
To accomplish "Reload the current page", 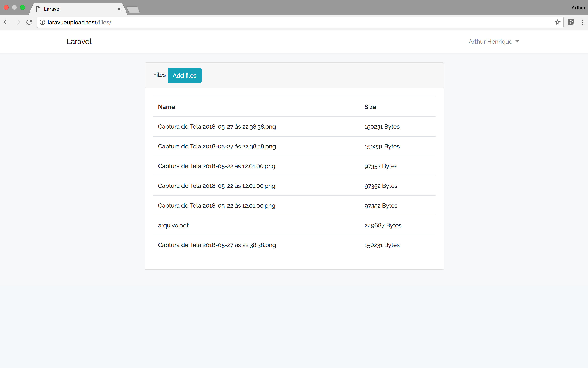I will [x=29, y=22].
